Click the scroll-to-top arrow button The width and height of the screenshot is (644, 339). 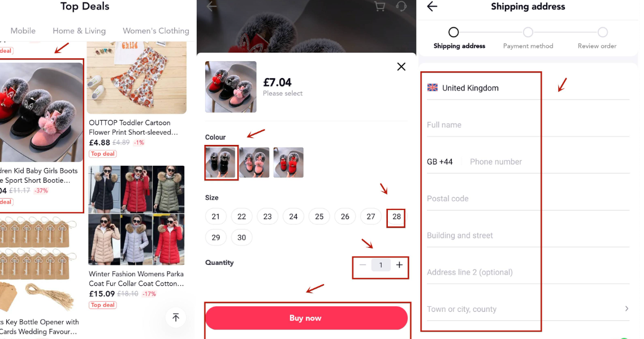pos(176,317)
